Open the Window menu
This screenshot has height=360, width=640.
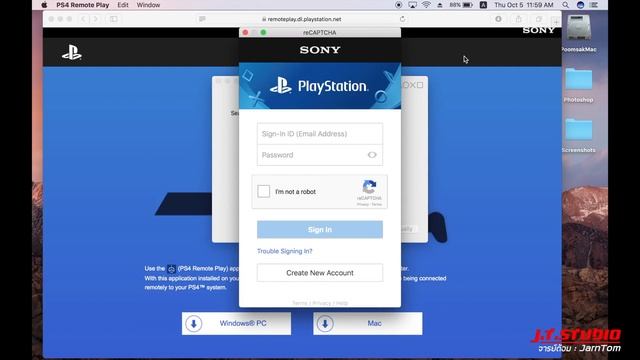pos(148,5)
